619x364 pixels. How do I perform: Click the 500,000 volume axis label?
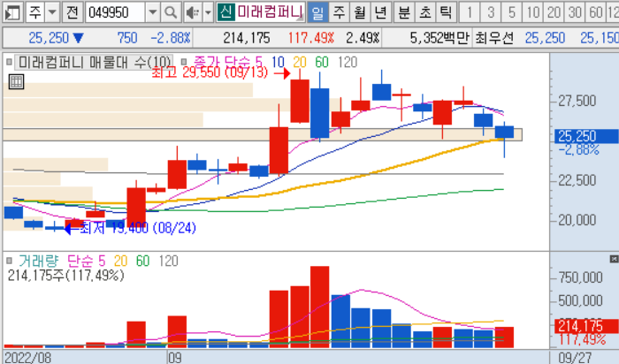pos(580,301)
